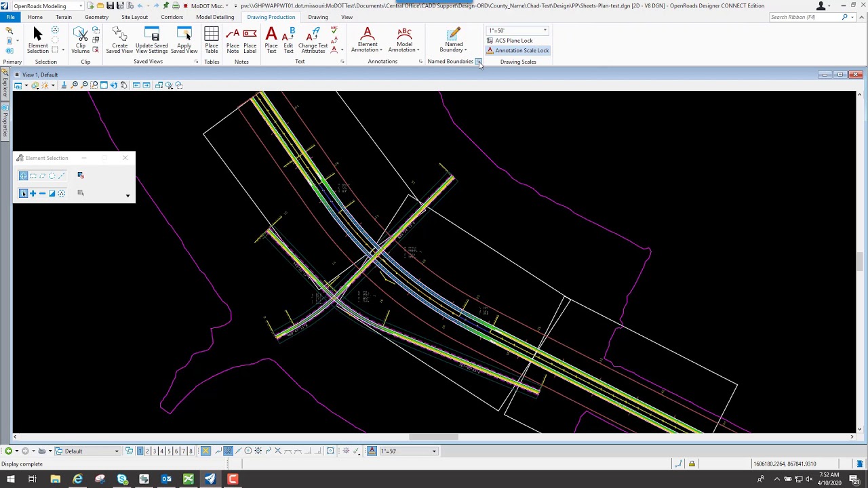This screenshot has height=488, width=868.
Task: Click the Create Saved View icon
Action: click(119, 39)
